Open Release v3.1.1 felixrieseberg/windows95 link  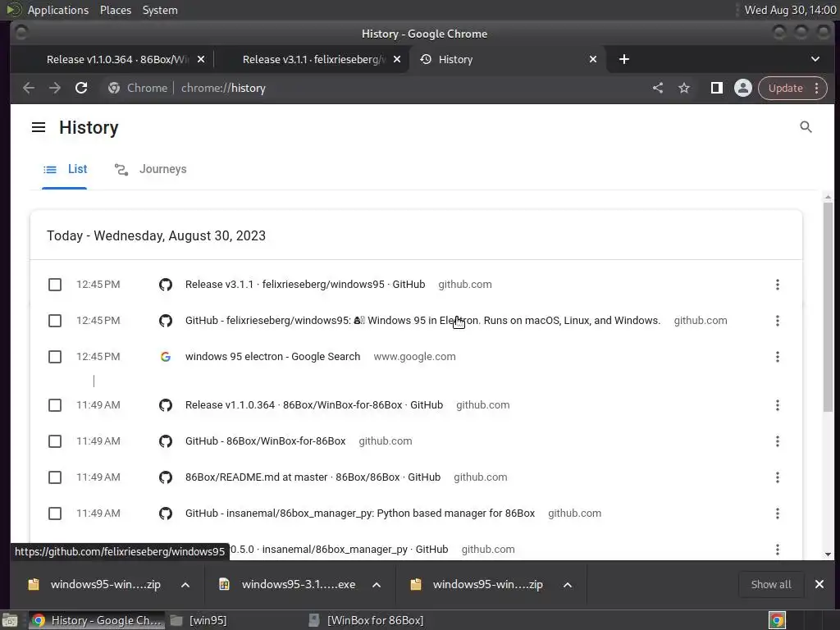pos(305,285)
